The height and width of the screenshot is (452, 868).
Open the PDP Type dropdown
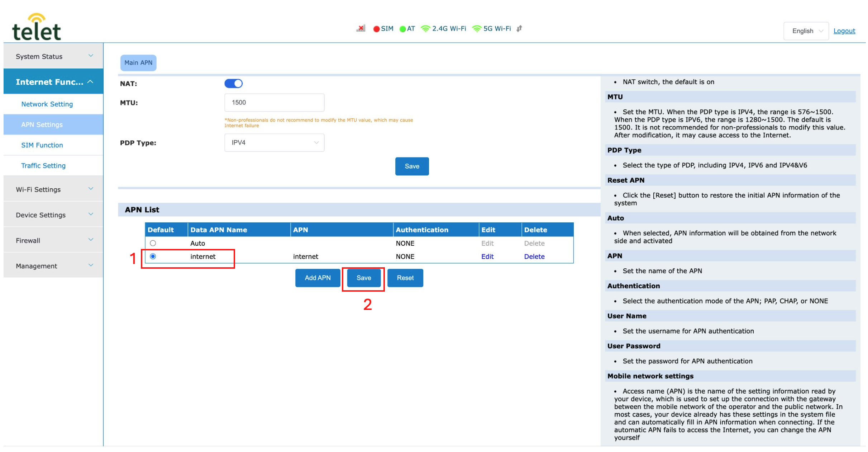[274, 143]
